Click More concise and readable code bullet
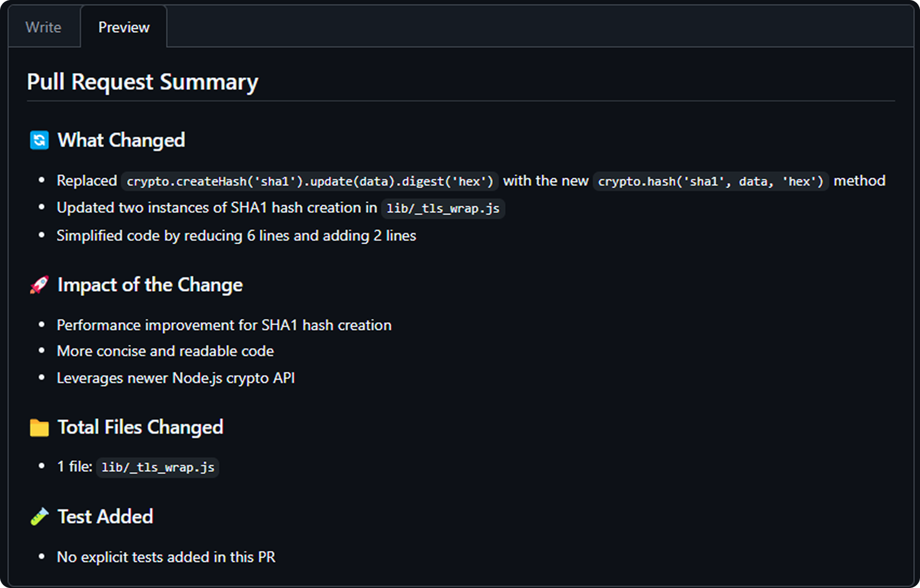This screenshot has height=588, width=920. [165, 351]
